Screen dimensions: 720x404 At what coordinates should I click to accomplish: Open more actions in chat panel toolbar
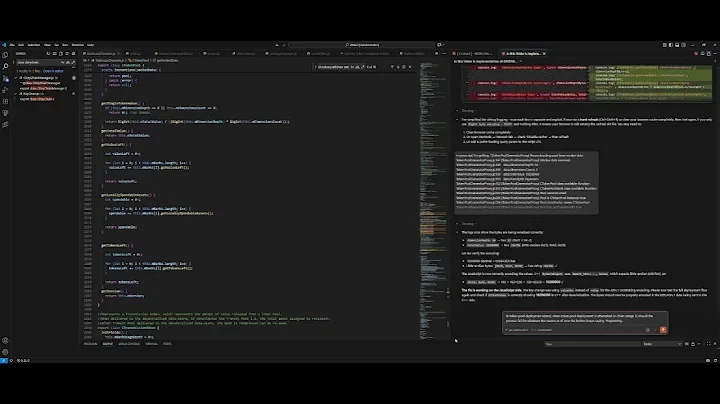(x=714, y=54)
